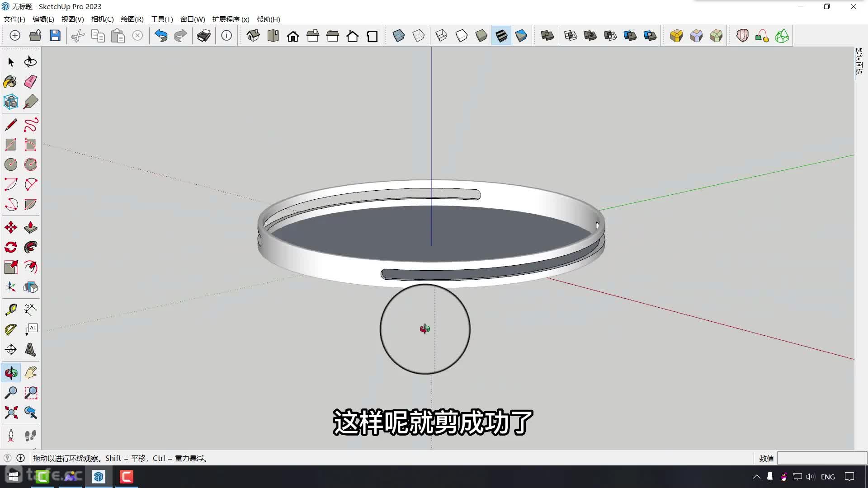Create a new model with plus icon
The height and width of the screenshot is (488, 868).
click(15, 36)
